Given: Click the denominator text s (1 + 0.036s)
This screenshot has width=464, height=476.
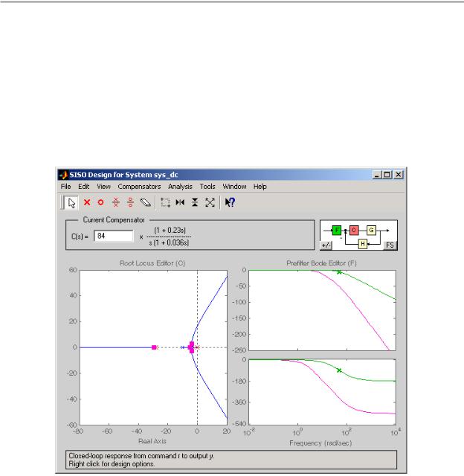Looking at the screenshot, I should pyautogui.click(x=169, y=242).
